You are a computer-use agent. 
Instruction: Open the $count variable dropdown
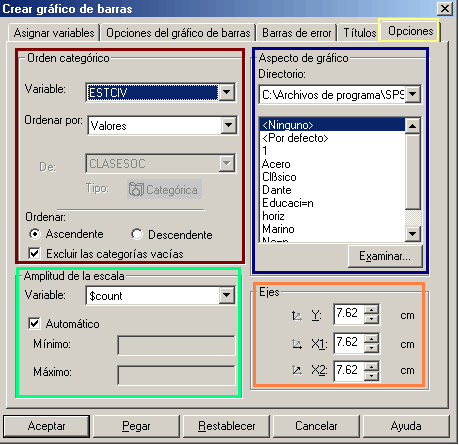click(226, 295)
